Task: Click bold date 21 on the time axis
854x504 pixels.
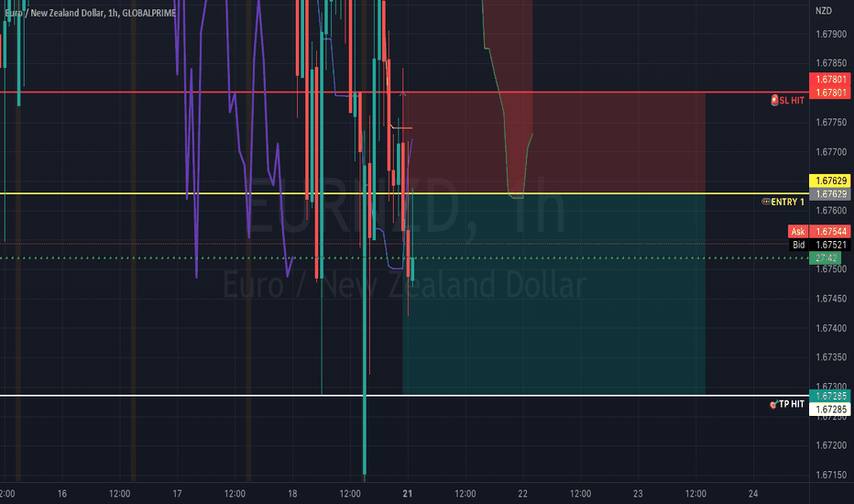Action: (408, 494)
